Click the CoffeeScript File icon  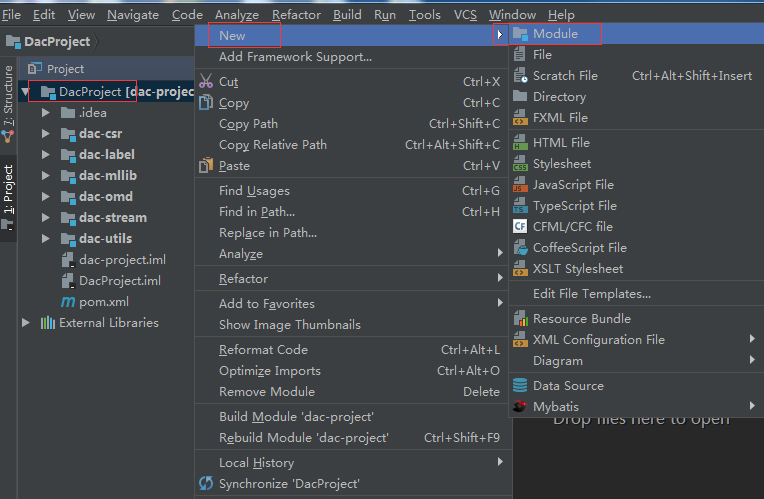[520, 248]
